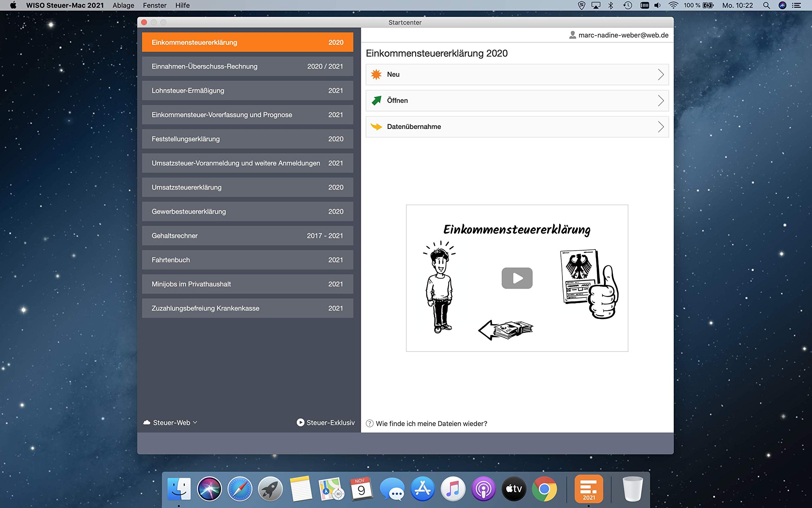
Task: Click the yellow arrow icon beside Datenübernahme
Action: click(x=376, y=127)
